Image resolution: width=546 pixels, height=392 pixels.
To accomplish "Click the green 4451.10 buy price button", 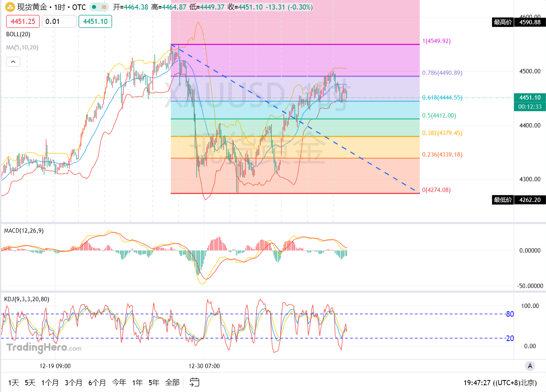I will [x=95, y=22].
